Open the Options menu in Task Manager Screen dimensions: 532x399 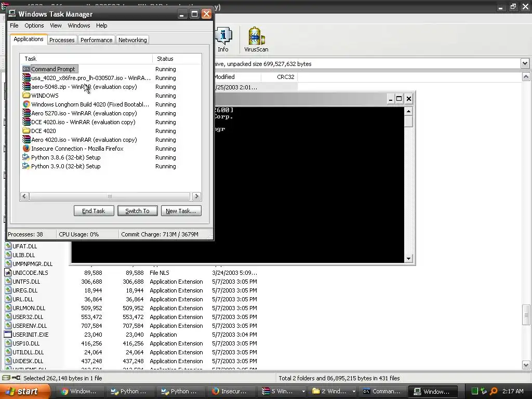pyautogui.click(x=34, y=25)
